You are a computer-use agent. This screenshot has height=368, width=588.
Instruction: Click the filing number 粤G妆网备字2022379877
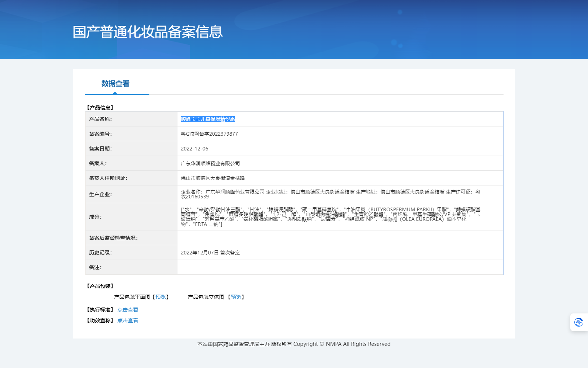[x=209, y=134]
